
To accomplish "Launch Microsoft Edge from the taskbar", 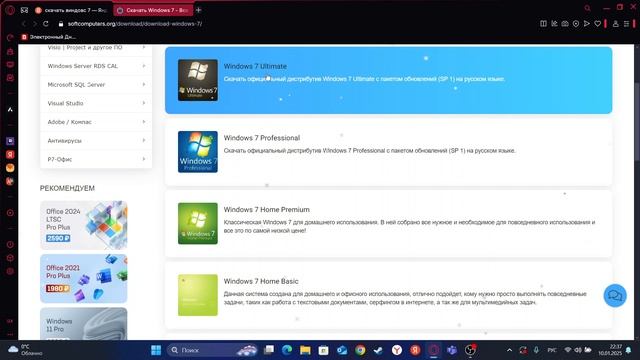I will [287, 350].
